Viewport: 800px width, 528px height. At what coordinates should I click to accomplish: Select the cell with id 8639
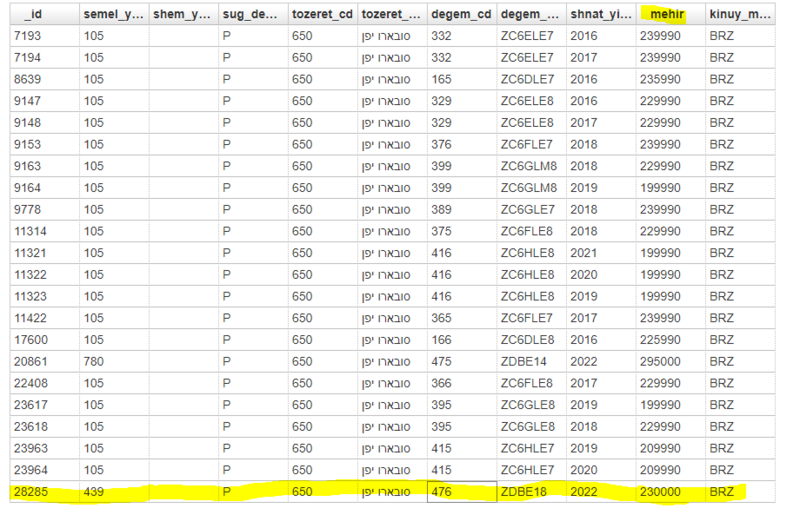click(44, 79)
